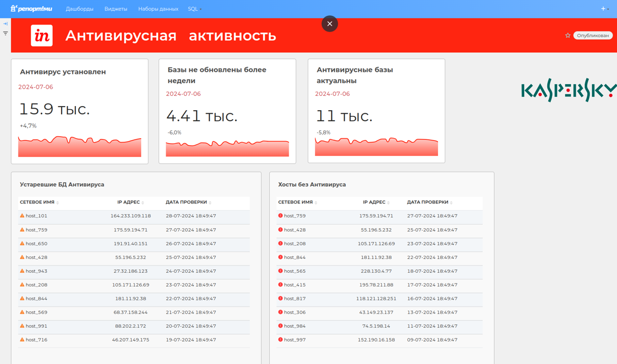617x364 pixels.
Task: Sort Хосты без Антивируса table by Сетевое имя
Action: click(x=298, y=202)
